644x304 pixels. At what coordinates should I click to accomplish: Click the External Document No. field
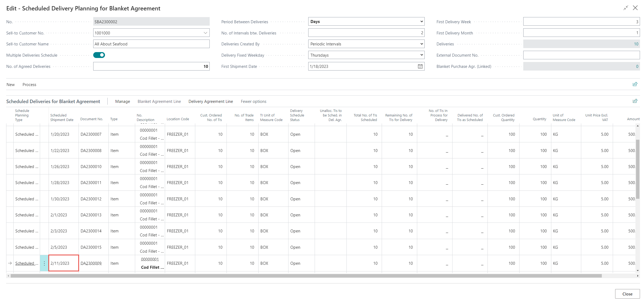(581, 55)
